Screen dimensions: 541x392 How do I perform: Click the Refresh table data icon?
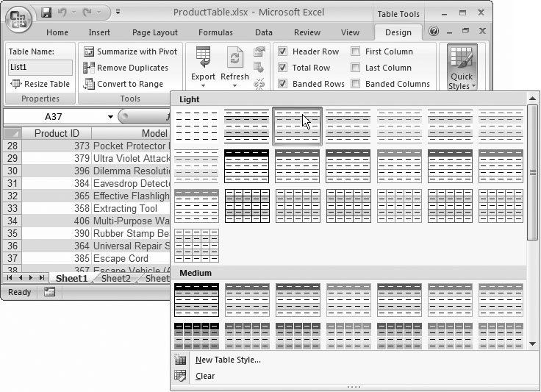[234, 58]
